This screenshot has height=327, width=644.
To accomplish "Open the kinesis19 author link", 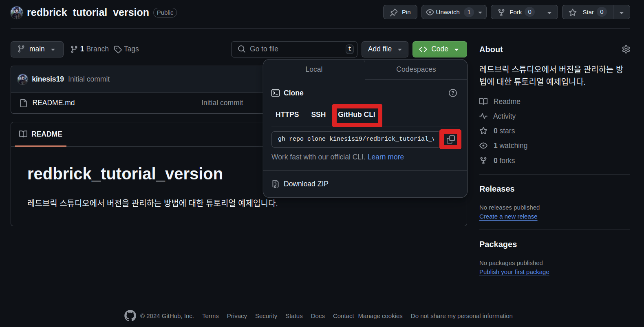I will click(x=48, y=79).
